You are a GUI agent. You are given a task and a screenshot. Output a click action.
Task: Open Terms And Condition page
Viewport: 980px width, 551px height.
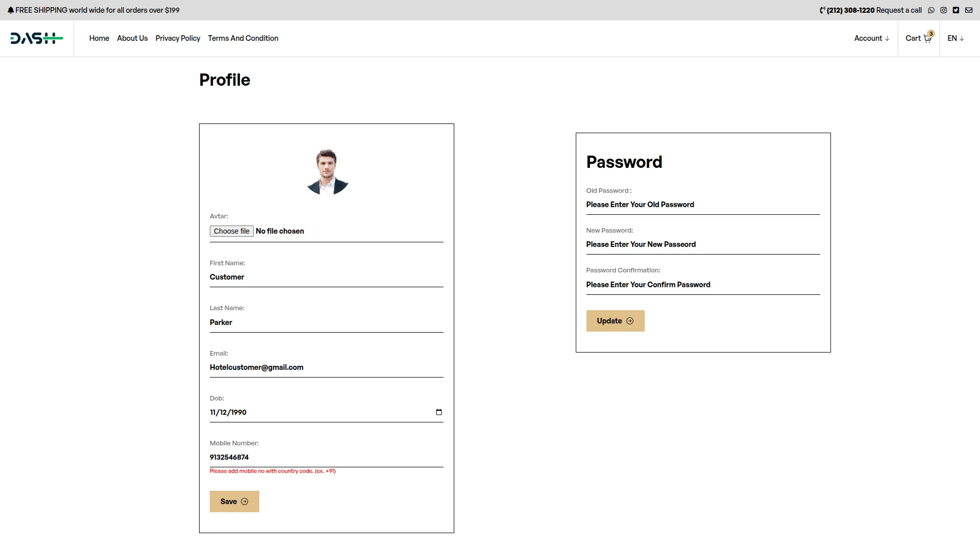(243, 38)
